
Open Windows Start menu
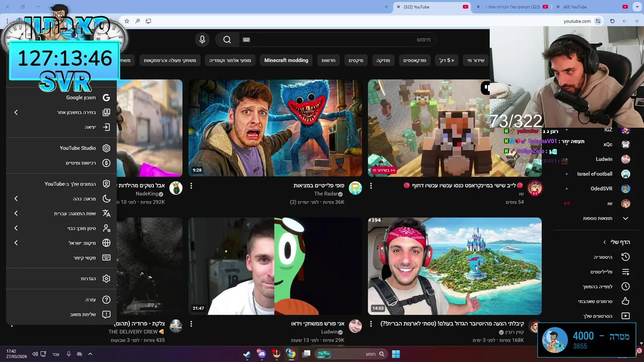pyautogui.click(x=396, y=354)
